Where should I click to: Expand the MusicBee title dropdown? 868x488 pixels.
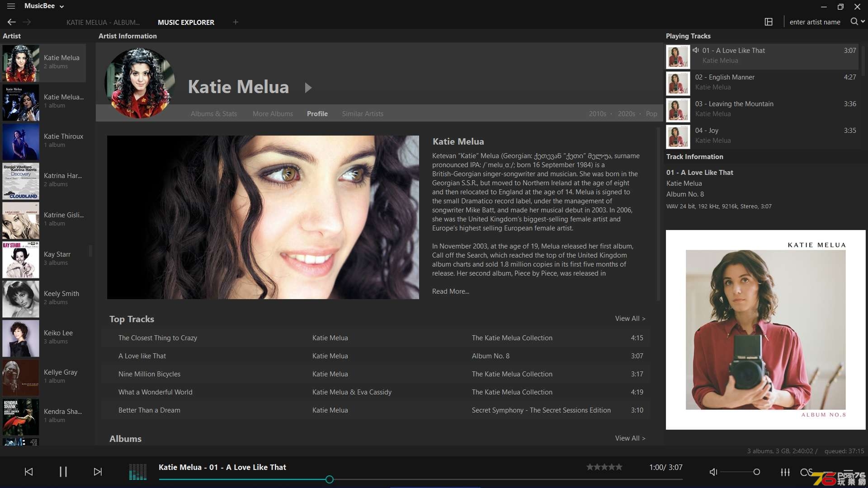62,6
